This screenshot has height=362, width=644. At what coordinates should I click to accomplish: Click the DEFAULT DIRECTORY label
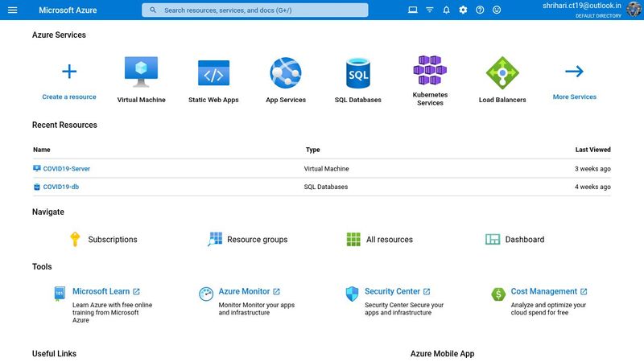(598, 16)
